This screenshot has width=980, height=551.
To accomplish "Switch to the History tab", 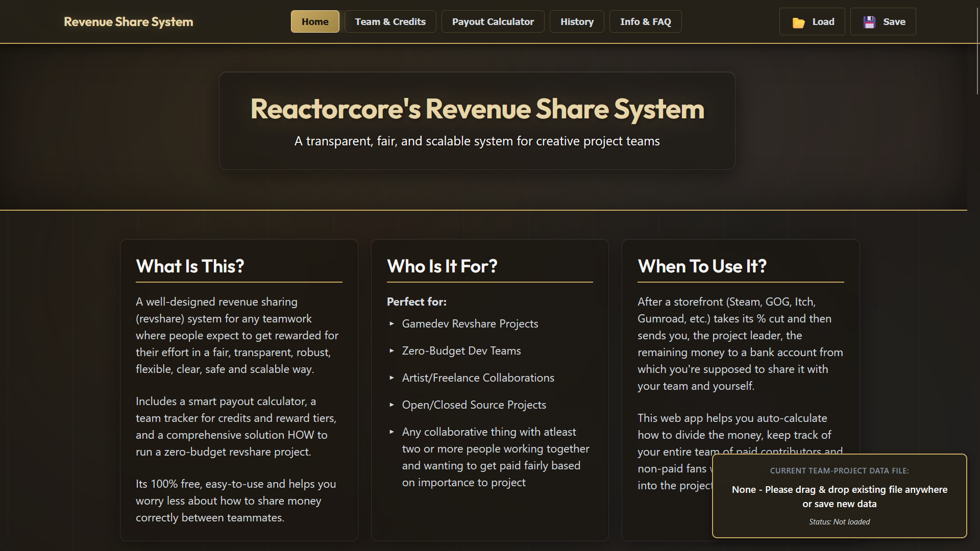I will 577,21.
